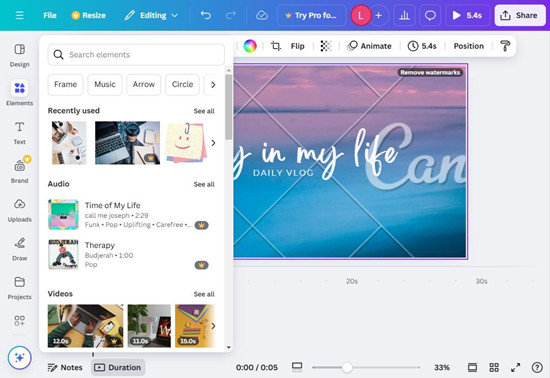Redo the last action

click(x=230, y=15)
